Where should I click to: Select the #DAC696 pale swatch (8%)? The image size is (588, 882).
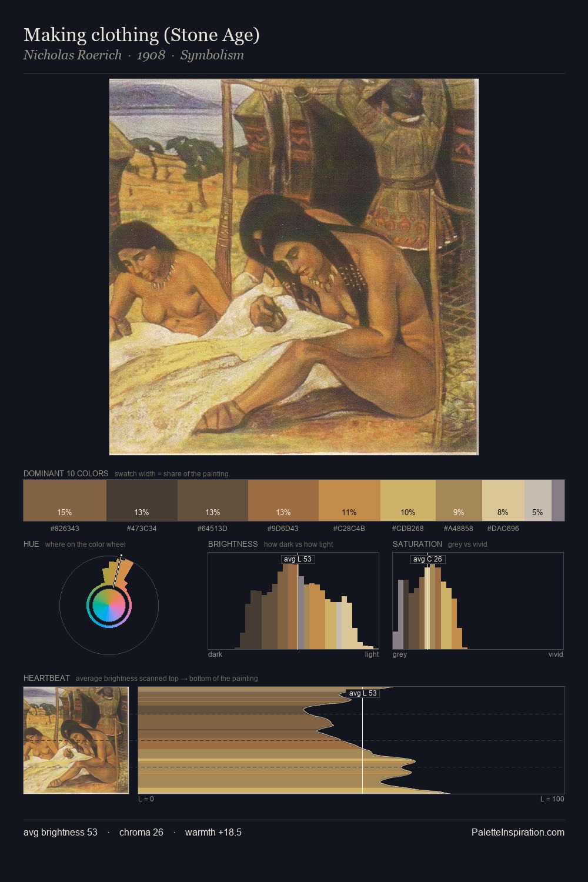(x=503, y=500)
